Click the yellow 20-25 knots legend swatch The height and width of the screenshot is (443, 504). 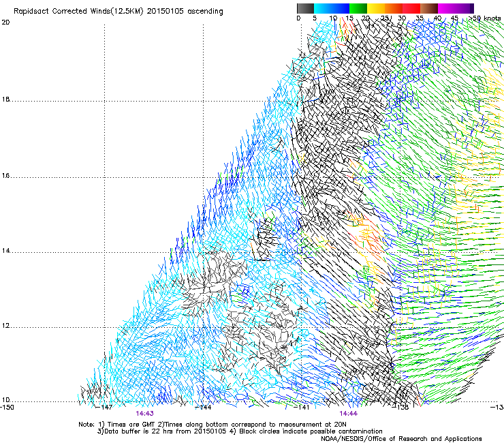click(376, 8)
